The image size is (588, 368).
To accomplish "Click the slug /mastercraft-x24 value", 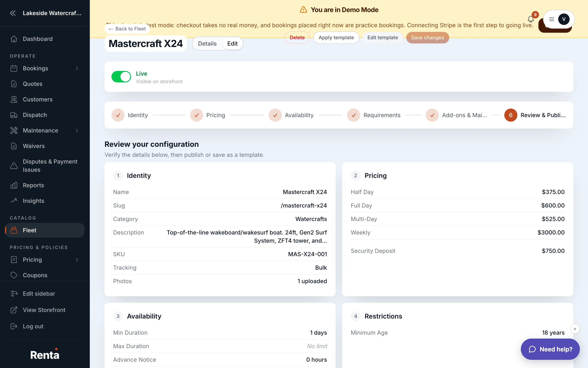I will point(304,206).
